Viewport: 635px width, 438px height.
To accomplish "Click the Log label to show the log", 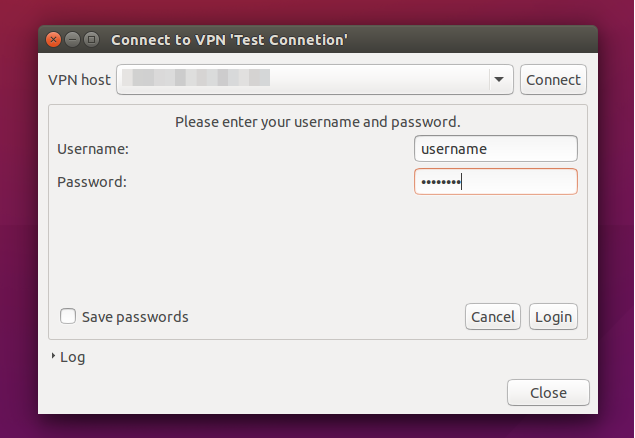I will pyautogui.click(x=72, y=357).
